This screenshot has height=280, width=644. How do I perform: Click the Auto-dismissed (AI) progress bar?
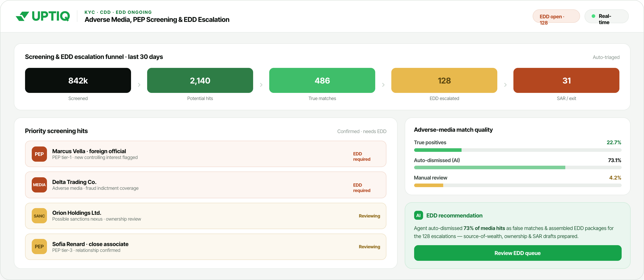[517, 167]
